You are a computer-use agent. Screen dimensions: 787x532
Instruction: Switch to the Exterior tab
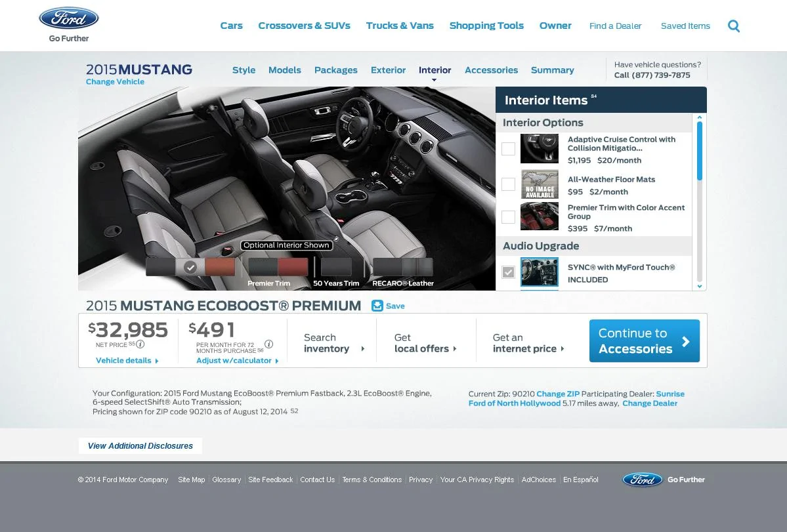[388, 70]
